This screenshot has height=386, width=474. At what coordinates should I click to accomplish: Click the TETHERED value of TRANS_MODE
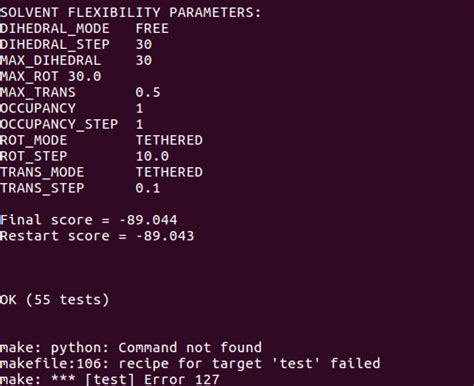click(169, 172)
